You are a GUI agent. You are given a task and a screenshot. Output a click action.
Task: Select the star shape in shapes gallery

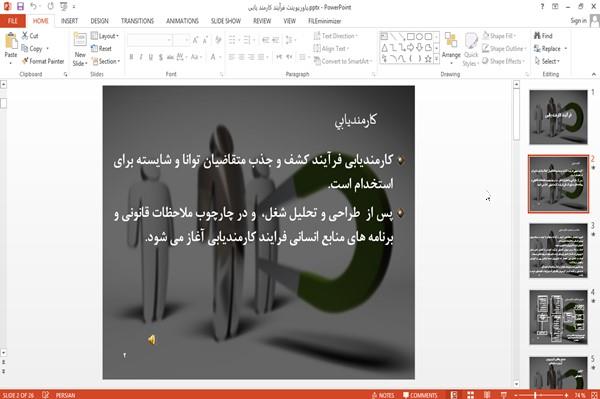pyautogui.click(x=428, y=59)
